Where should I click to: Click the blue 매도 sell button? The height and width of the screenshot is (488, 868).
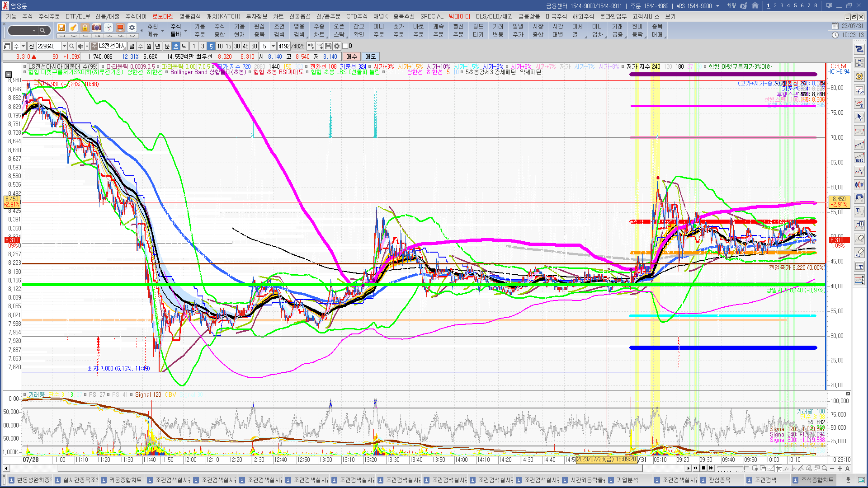[370, 56]
